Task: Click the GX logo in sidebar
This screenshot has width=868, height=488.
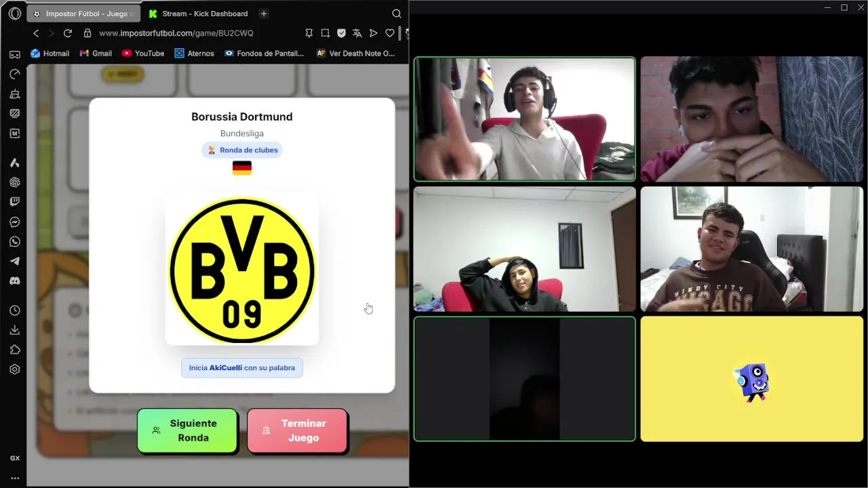Action: (15, 458)
